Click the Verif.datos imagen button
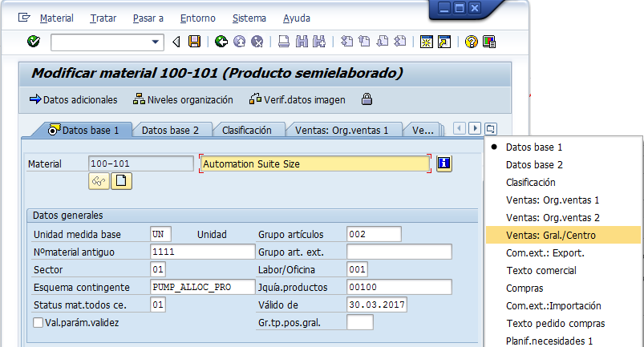The image size is (644, 347). (298, 99)
